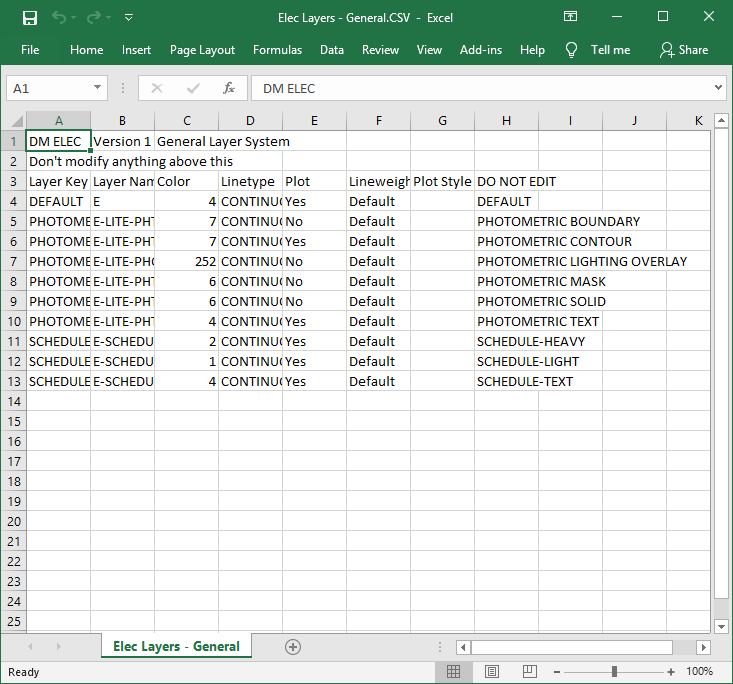Viewport: 733px width, 684px height.
Task: Click the Tell me lightbulb icon
Action: [571, 50]
